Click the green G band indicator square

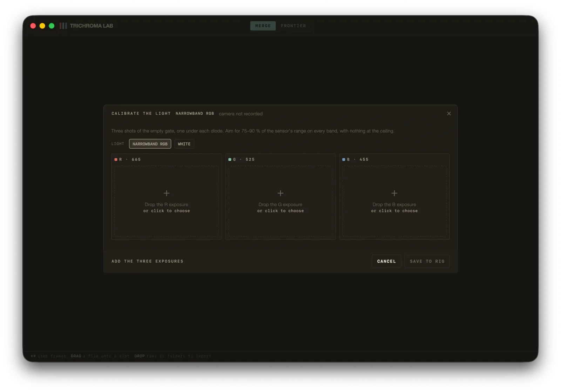[230, 160]
